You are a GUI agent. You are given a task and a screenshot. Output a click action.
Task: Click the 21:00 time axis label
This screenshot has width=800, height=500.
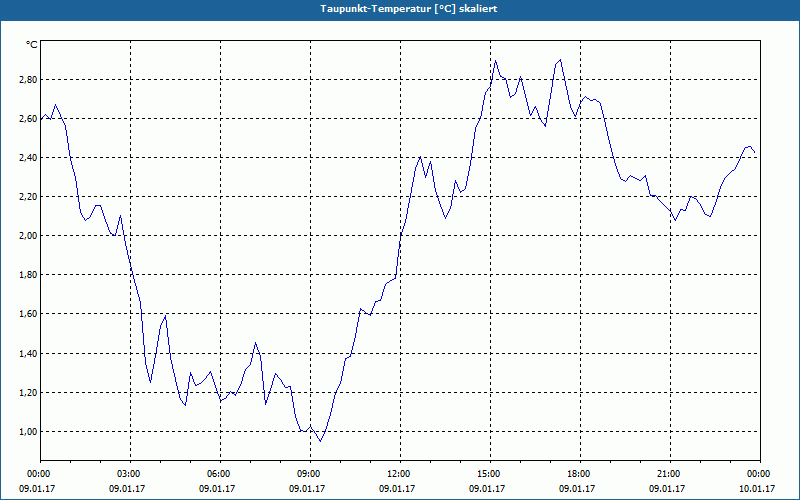point(670,474)
